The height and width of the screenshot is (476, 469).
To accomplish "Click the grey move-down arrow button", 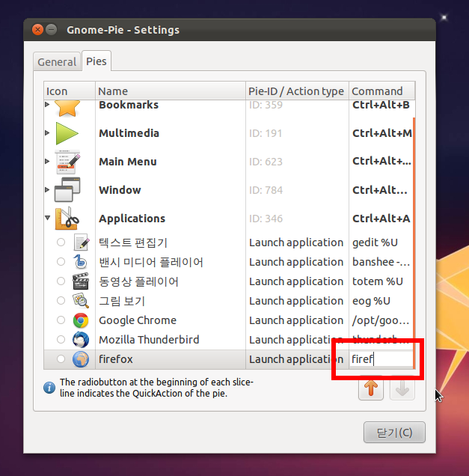I will 402,388.
